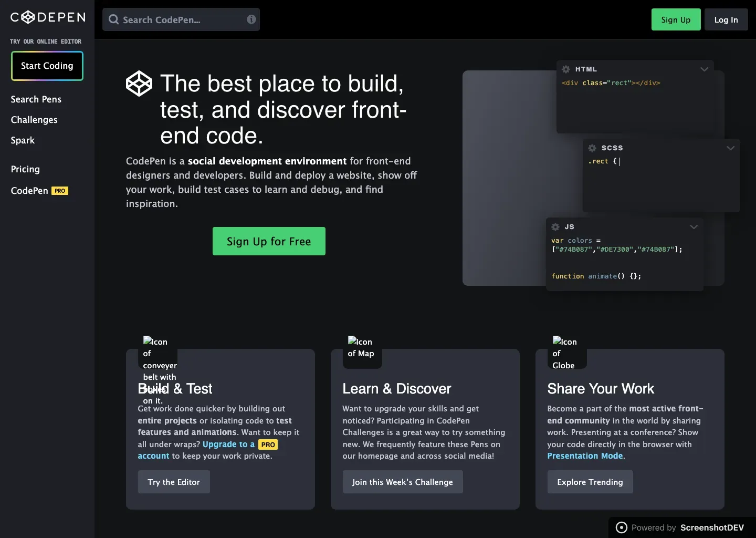
Task: Click the Log In button
Action: click(726, 19)
